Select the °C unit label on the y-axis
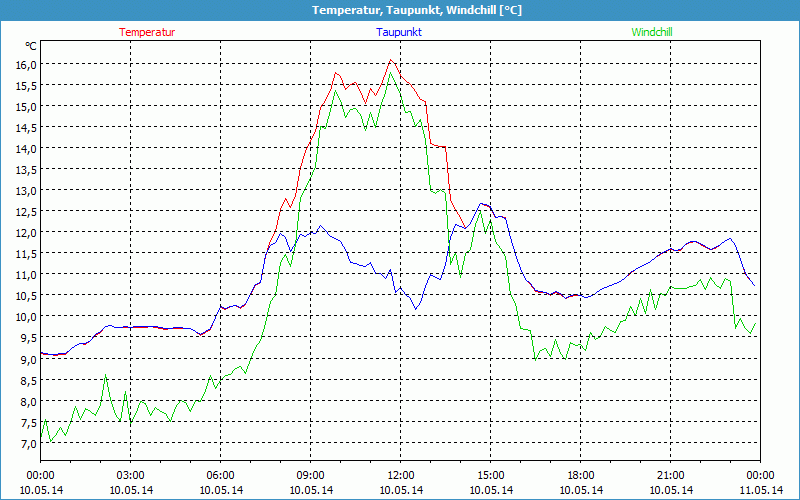This screenshot has width=800, height=500. (x=31, y=46)
